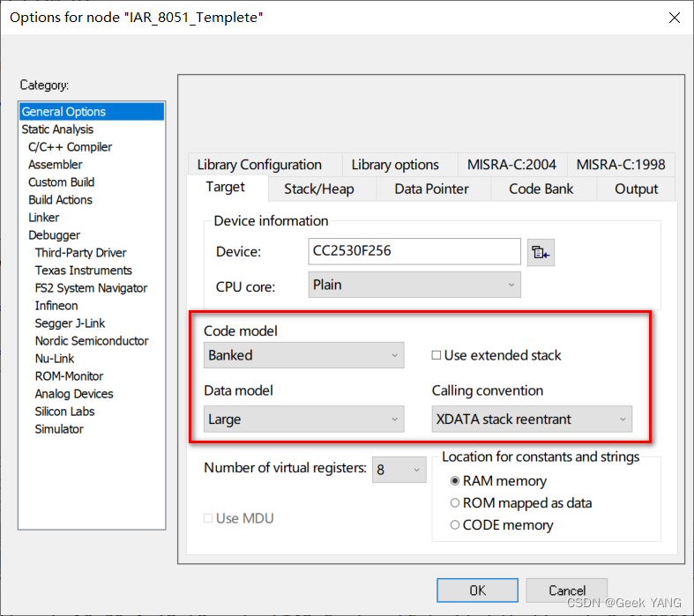Open the Output tab

pyautogui.click(x=636, y=189)
